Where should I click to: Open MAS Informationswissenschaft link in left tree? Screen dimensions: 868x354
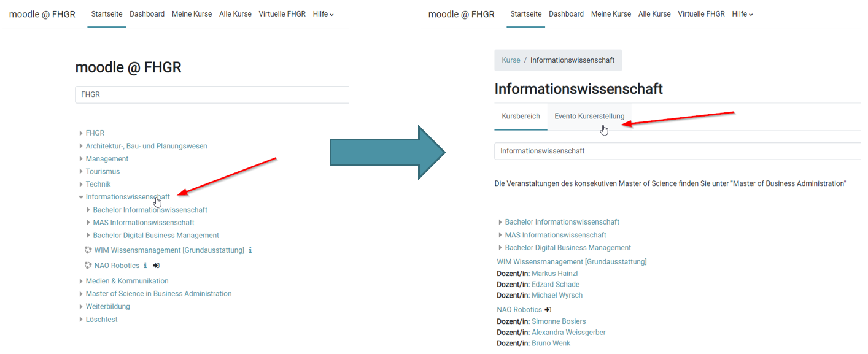pyautogui.click(x=144, y=223)
